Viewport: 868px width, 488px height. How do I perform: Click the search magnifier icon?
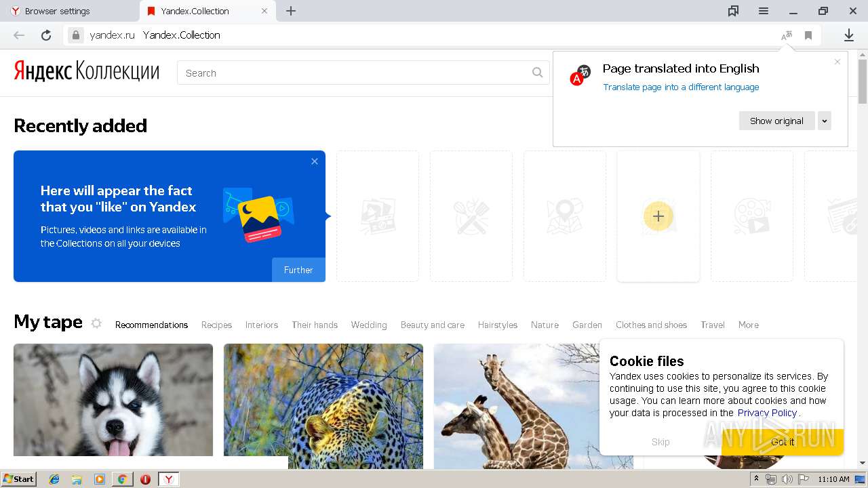click(537, 73)
